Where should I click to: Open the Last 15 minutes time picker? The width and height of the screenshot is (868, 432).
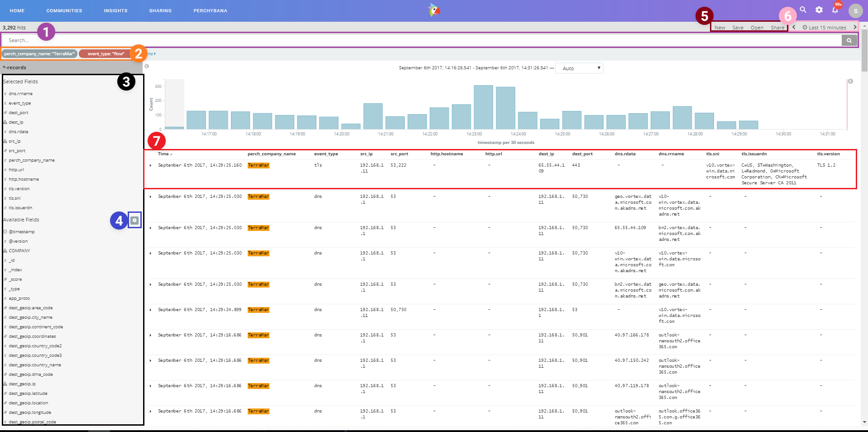coord(824,28)
